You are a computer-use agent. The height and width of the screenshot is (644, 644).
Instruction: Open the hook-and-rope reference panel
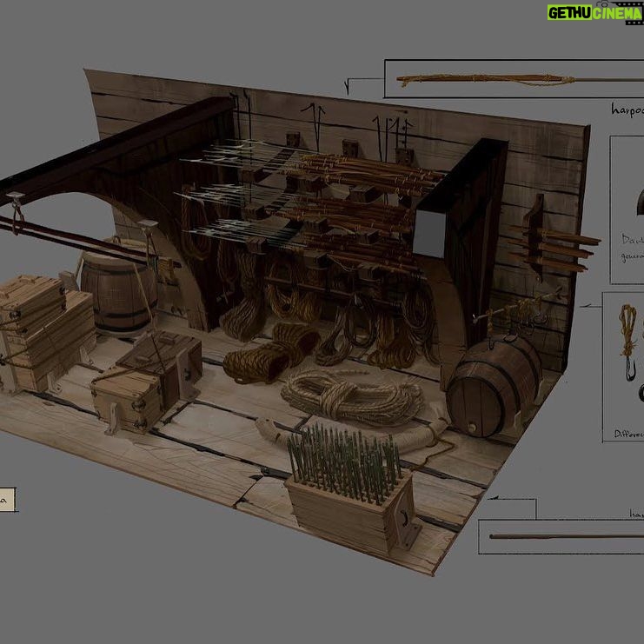pos(623,367)
